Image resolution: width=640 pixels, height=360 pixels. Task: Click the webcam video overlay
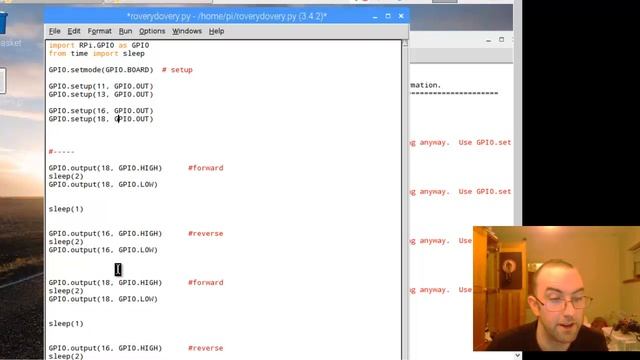(556, 289)
